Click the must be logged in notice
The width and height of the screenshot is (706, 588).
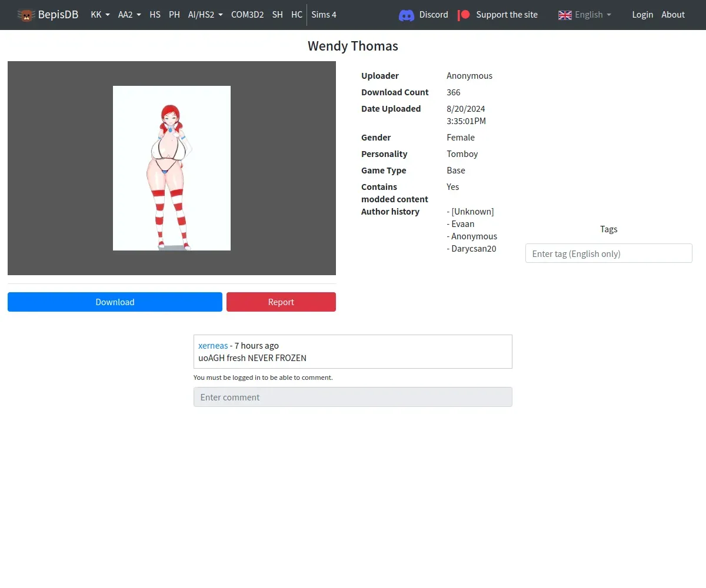click(x=263, y=377)
